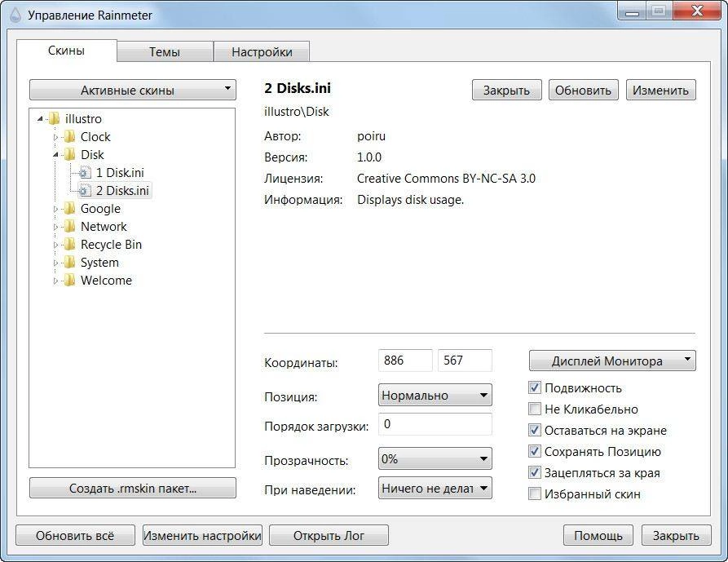This screenshot has height=562, width=728.
Task: Click the Rainmeter drop icon in title bar
Action: 15,15
